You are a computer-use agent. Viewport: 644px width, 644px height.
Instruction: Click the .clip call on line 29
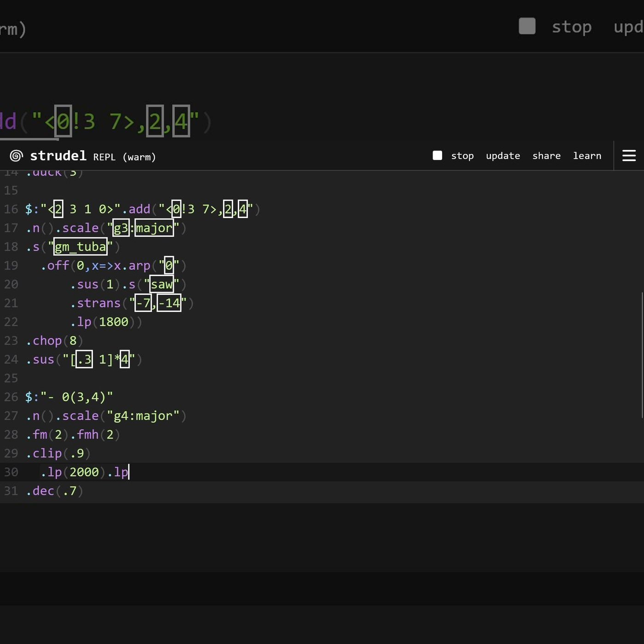[44, 454]
